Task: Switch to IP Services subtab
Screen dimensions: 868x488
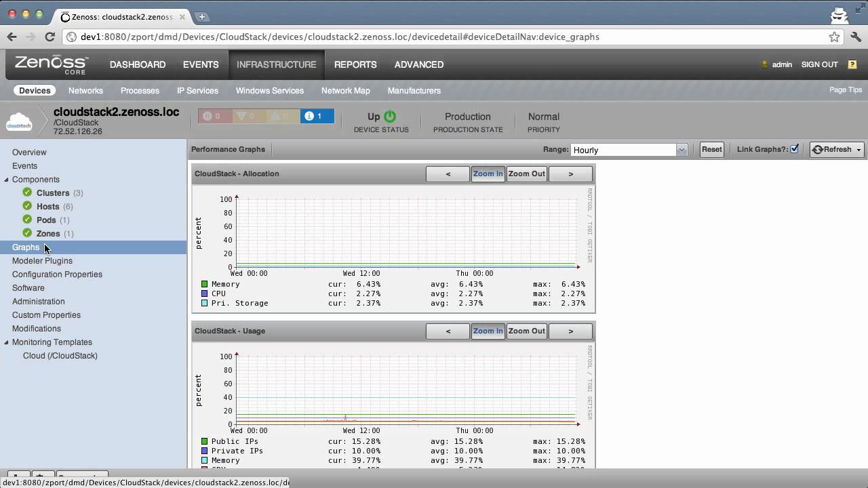Action: (x=197, y=90)
